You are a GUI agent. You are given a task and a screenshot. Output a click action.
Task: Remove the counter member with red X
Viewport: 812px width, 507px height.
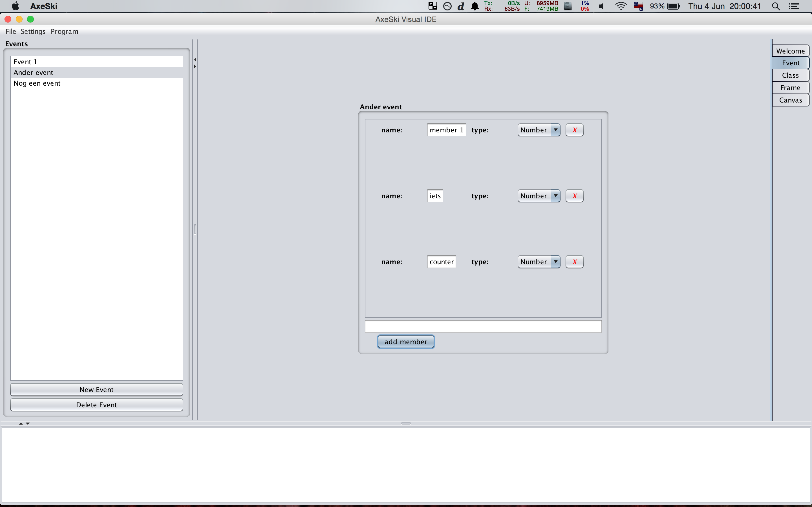pyautogui.click(x=574, y=262)
